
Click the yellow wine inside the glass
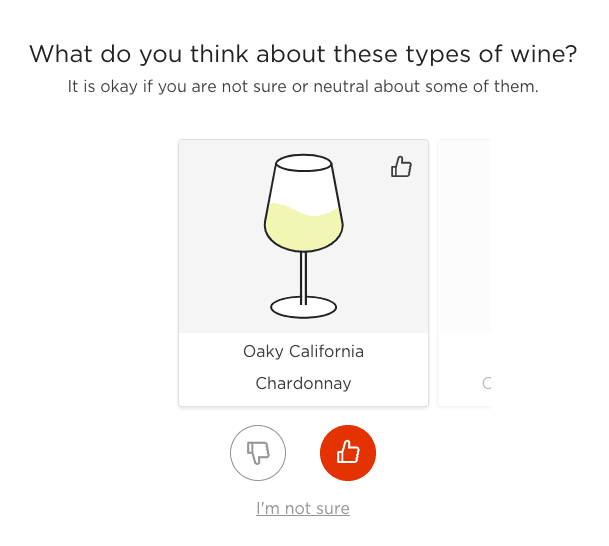(x=303, y=230)
